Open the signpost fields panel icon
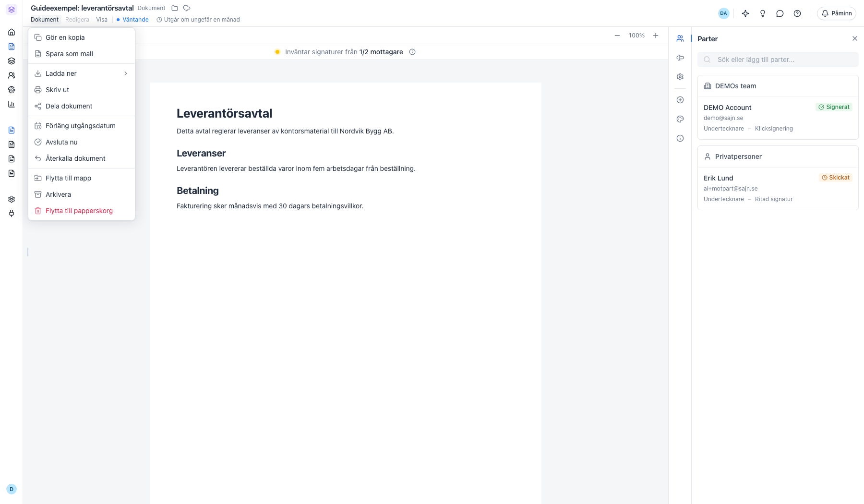This screenshot has width=864, height=504. [x=680, y=58]
